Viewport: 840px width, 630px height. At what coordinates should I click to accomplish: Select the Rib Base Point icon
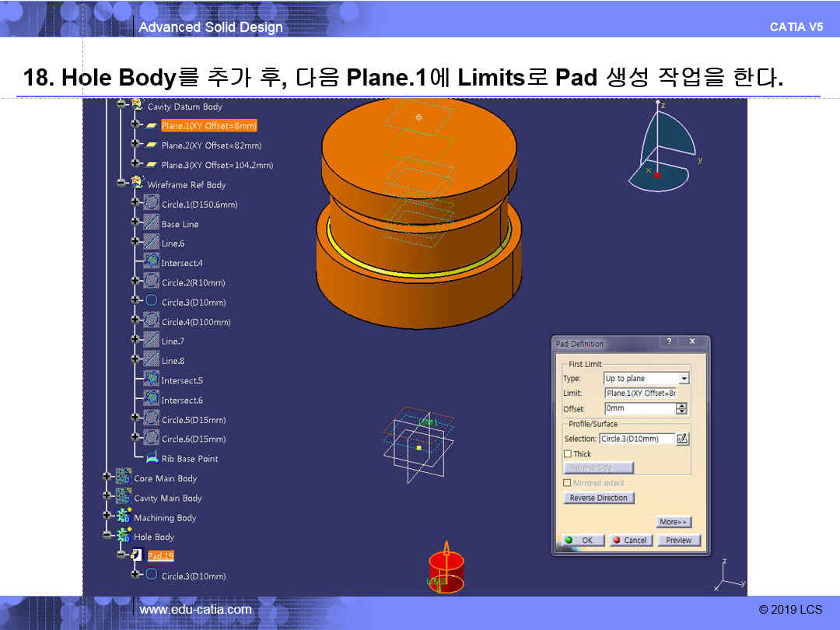(x=151, y=459)
